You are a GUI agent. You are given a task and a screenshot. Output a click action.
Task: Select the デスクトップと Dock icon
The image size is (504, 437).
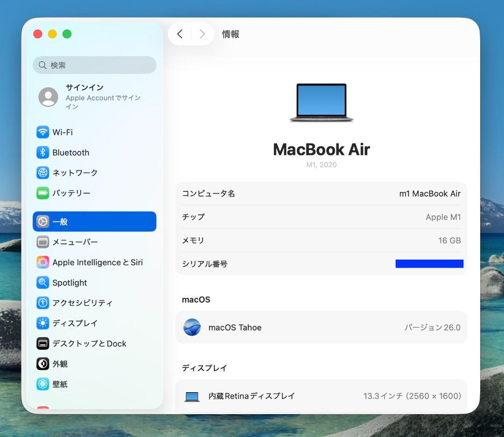point(42,343)
